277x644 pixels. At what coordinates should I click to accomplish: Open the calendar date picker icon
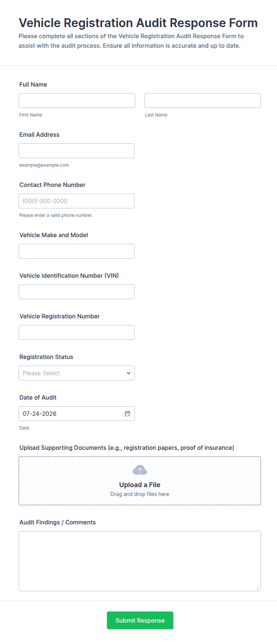pyautogui.click(x=127, y=414)
